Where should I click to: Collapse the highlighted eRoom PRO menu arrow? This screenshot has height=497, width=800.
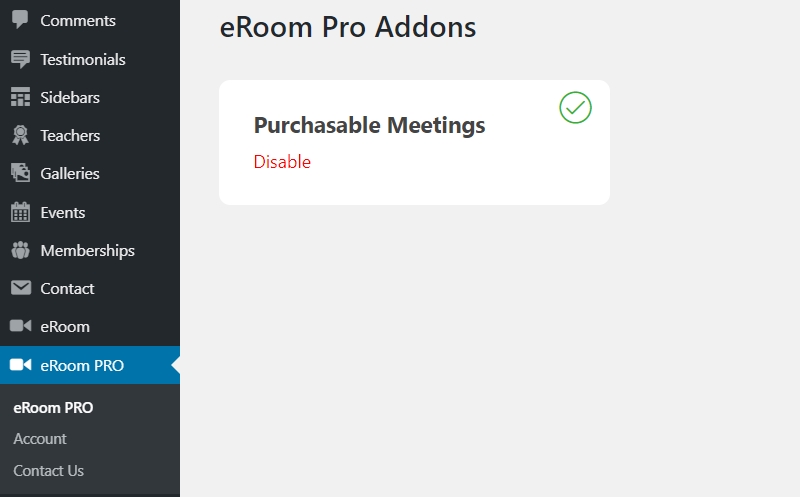click(x=176, y=365)
